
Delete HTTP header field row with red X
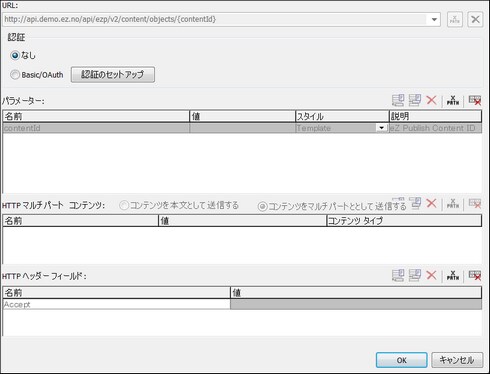(x=432, y=275)
